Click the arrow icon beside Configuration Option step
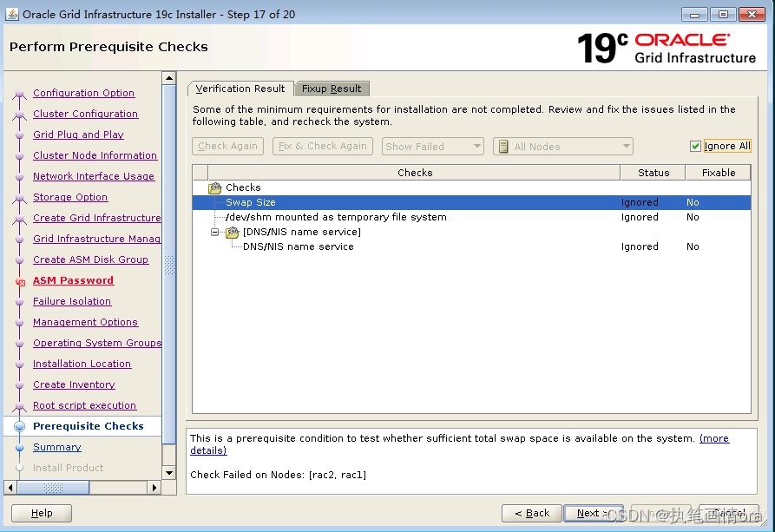Screen dimensions: 775x532 coord(19,93)
